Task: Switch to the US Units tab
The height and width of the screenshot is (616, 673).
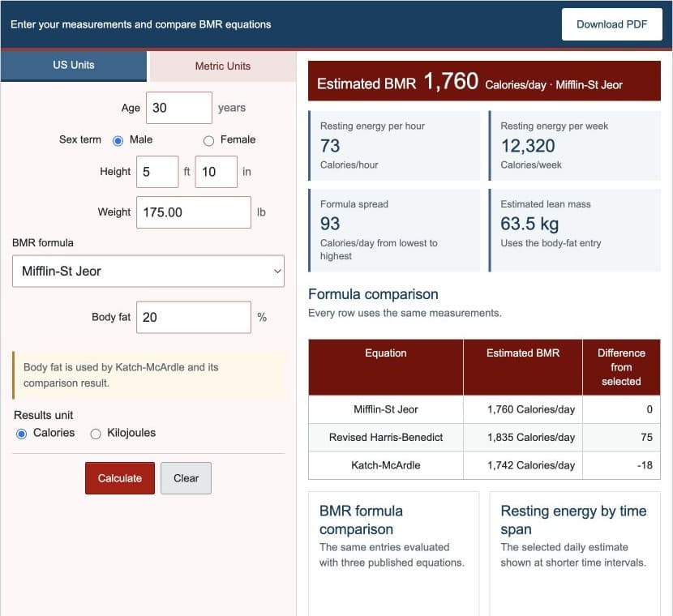Action: [x=74, y=66]
